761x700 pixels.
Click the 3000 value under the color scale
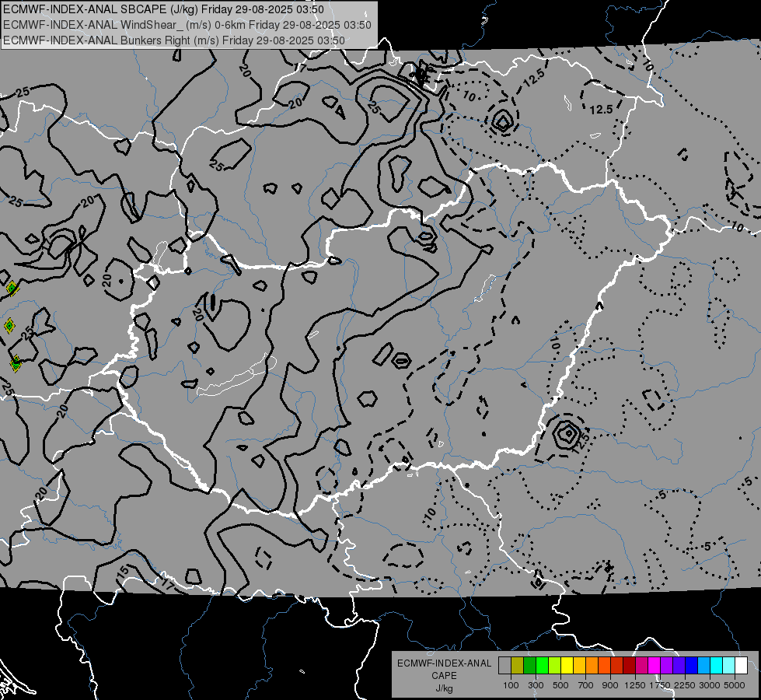(x=710, y=685)
